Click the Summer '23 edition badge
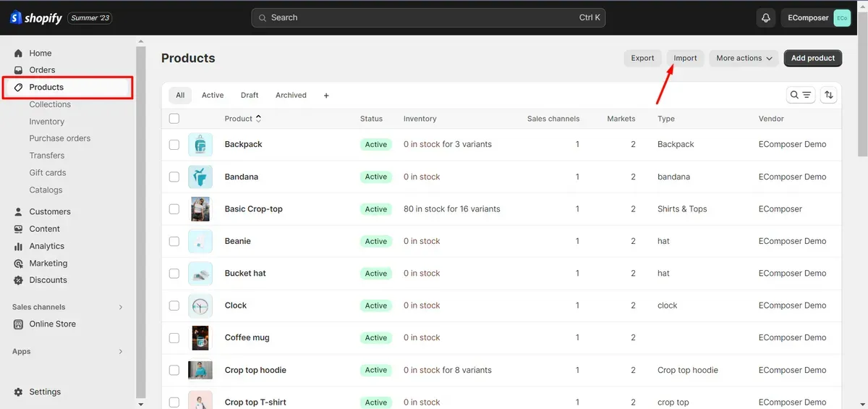Image resolution: width=868 pixels, height=409 pixels. pyautogui.click(x=90, y=18)
